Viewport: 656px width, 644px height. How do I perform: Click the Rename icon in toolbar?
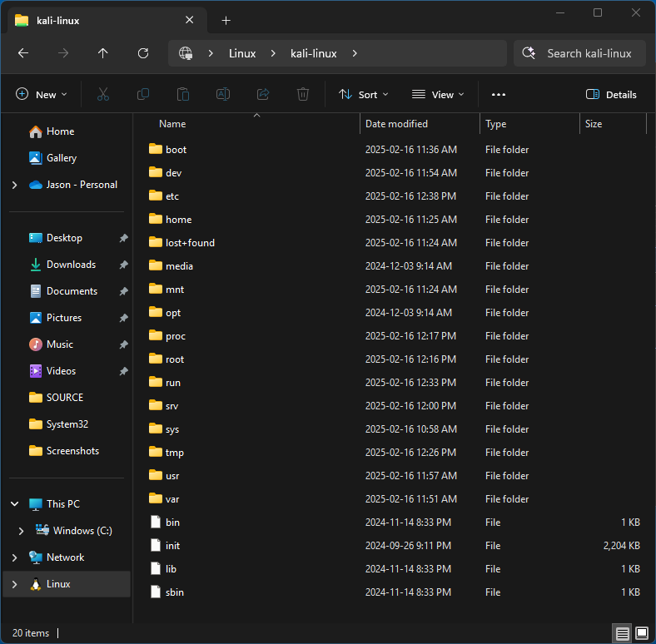pos(223,94)
